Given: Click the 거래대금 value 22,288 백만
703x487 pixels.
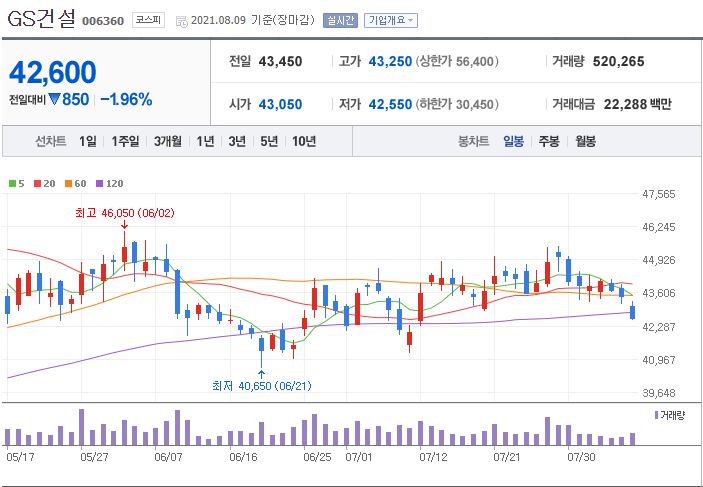Looking at the screenshot, I should 638,104.
